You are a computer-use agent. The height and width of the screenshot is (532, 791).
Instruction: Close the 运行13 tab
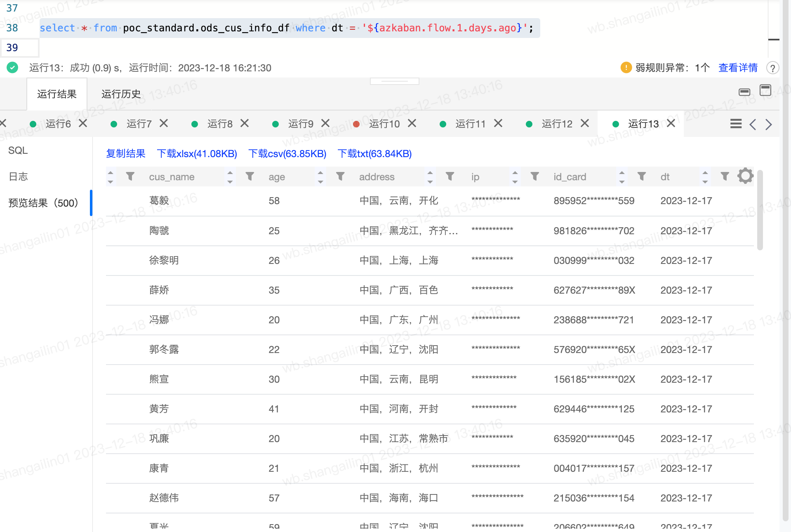click(x=671, y=123)
